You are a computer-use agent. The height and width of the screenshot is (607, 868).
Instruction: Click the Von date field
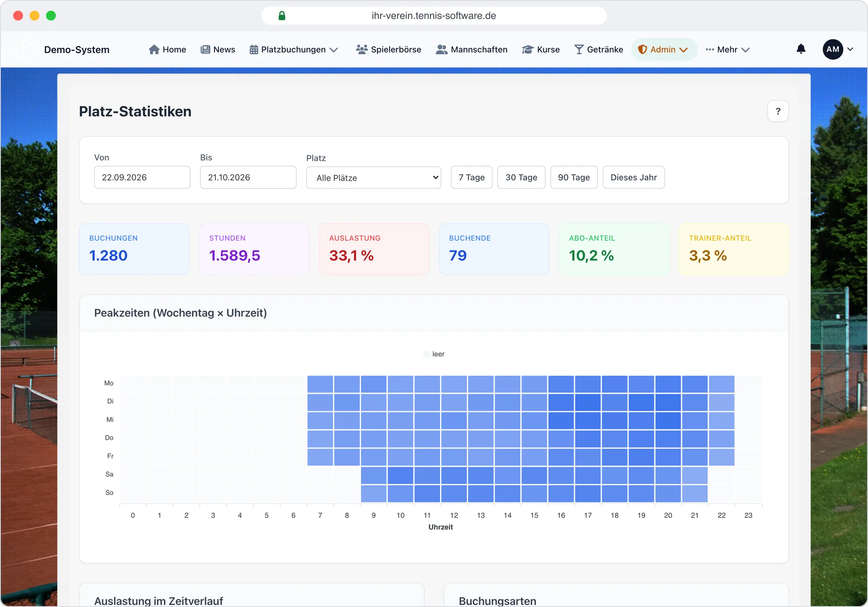coord(142,177)
